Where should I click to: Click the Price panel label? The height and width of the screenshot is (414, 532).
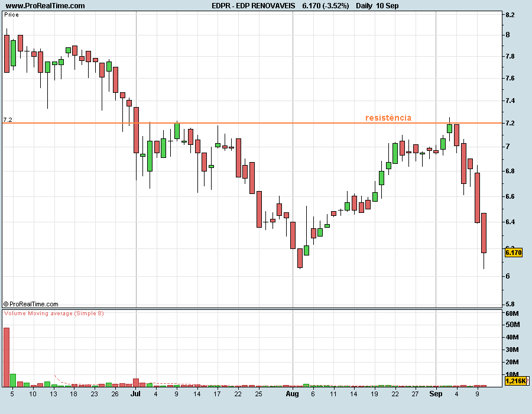pyautogui.click(x=12, y=15)
